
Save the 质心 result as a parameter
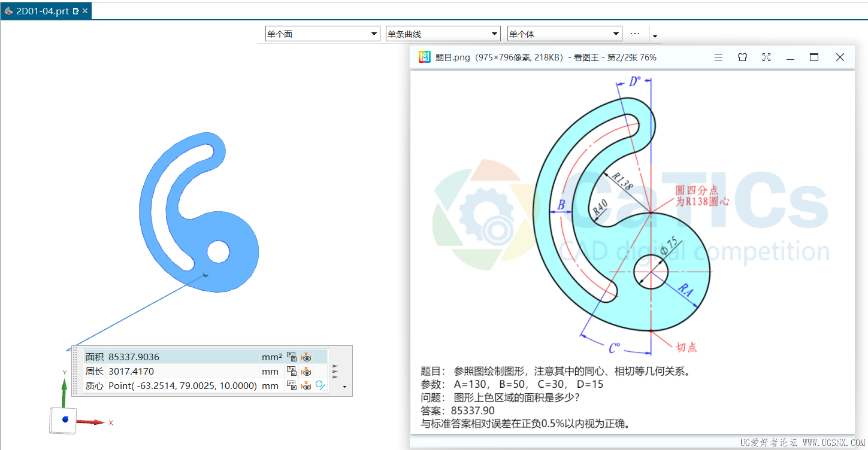pyautogui.click(x=292, y=385)
